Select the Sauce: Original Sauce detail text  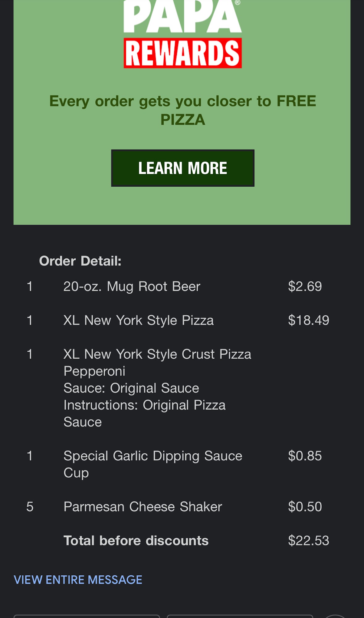point(131,387)
